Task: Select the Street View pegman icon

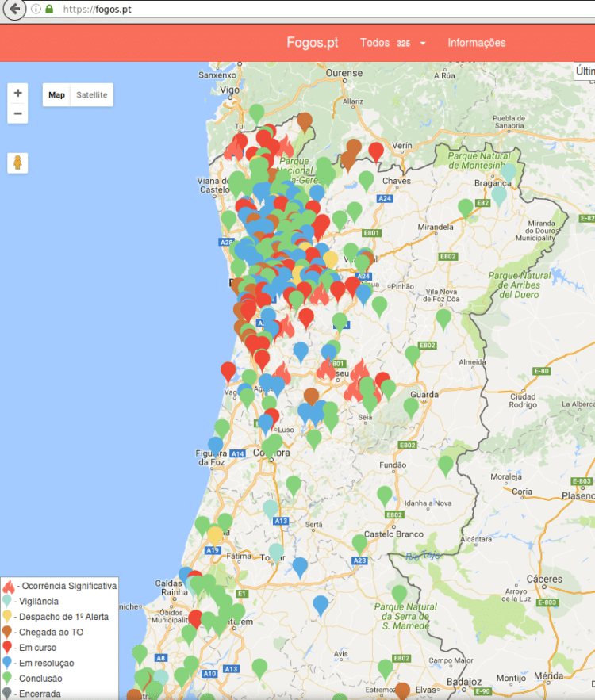Action: click(18, 163)
